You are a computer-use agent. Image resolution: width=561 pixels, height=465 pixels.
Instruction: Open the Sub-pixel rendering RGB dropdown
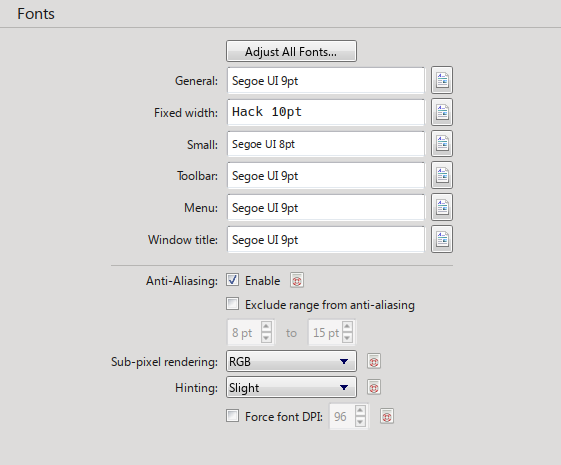coord(291,361)
